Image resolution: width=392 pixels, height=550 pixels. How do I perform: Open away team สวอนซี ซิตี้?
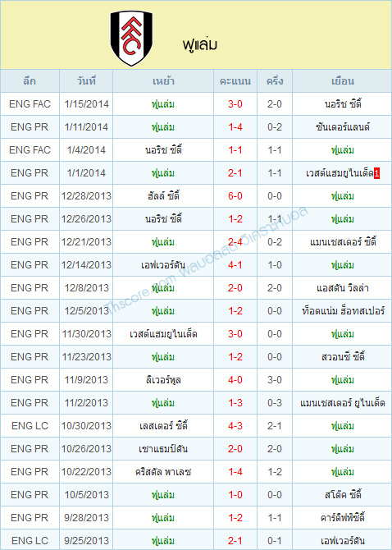(x=343, y=357)
